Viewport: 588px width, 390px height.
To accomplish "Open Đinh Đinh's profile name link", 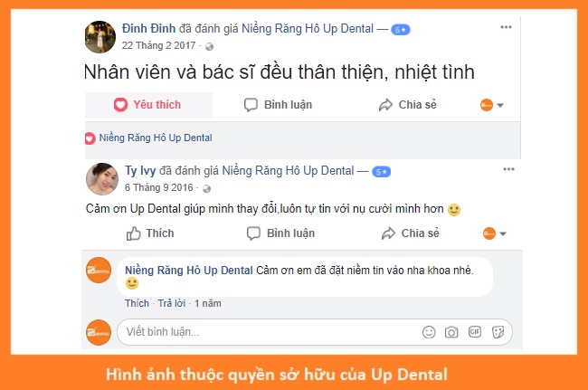I will [148, 28].
